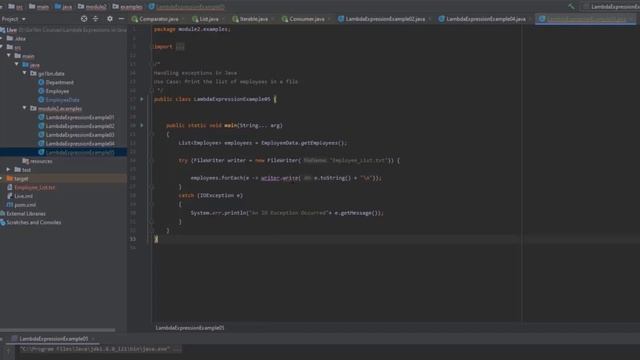Screen dimensions: 640x360
Task: Select the Live project root node
Action: tap(11, 30)
